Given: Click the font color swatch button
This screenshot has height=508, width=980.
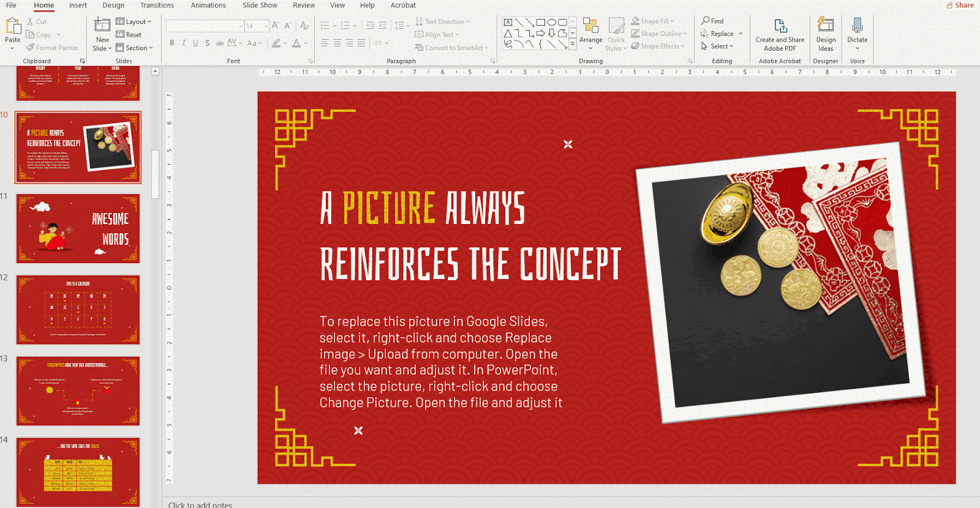Looking at the screenshot, I should tap(296, 43).
